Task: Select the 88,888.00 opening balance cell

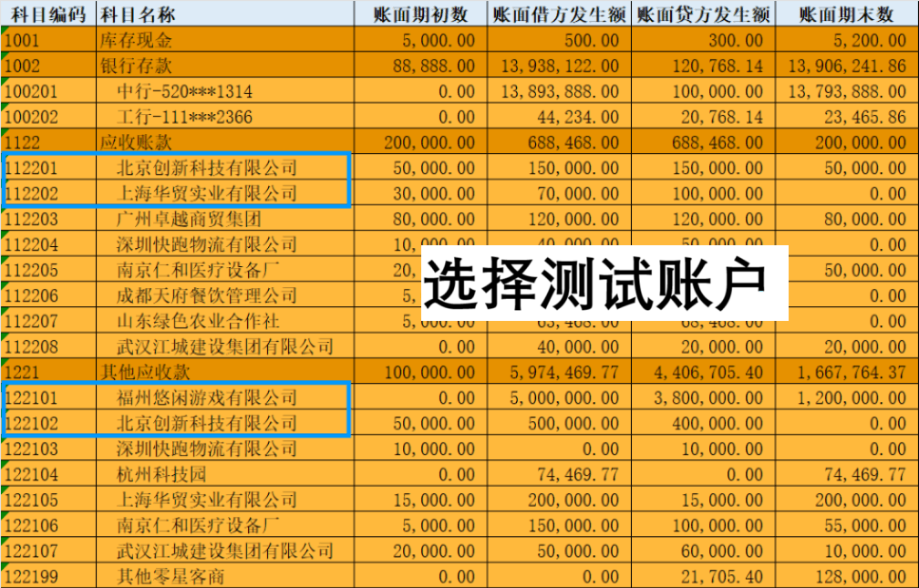Action: click(421, 66)
